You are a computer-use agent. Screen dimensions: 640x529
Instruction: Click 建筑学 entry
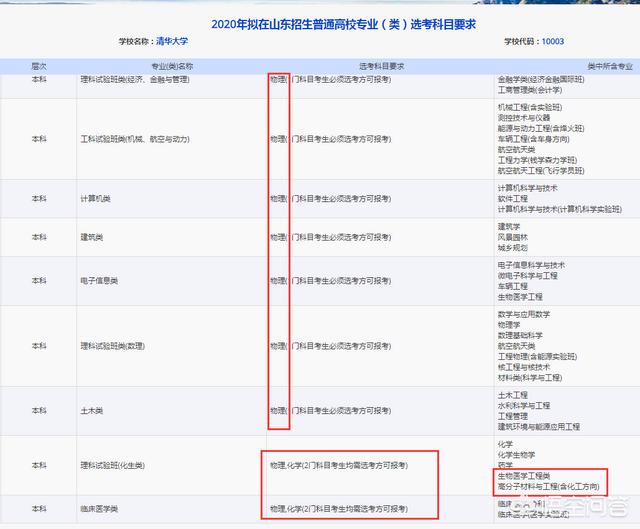[509, 227]
